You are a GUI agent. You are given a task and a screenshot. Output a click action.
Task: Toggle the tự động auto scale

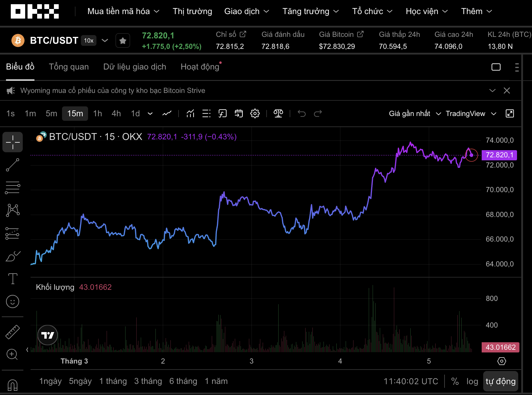pos(501,381)
